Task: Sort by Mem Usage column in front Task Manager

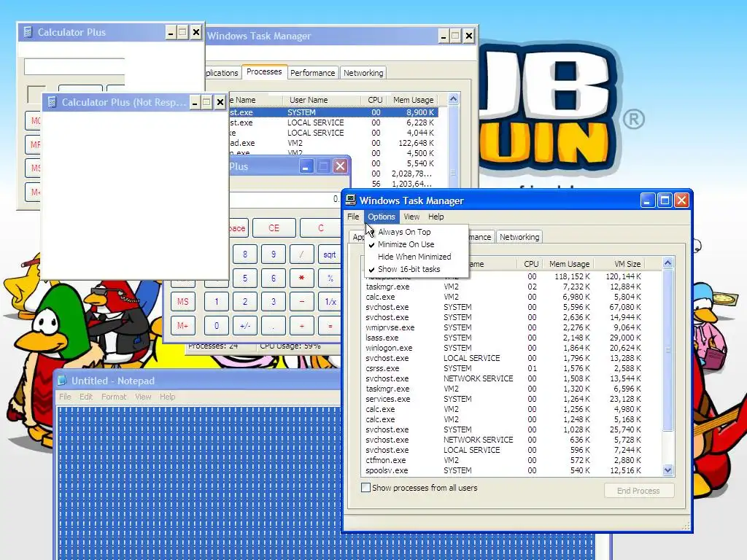Action: [569, 264]
